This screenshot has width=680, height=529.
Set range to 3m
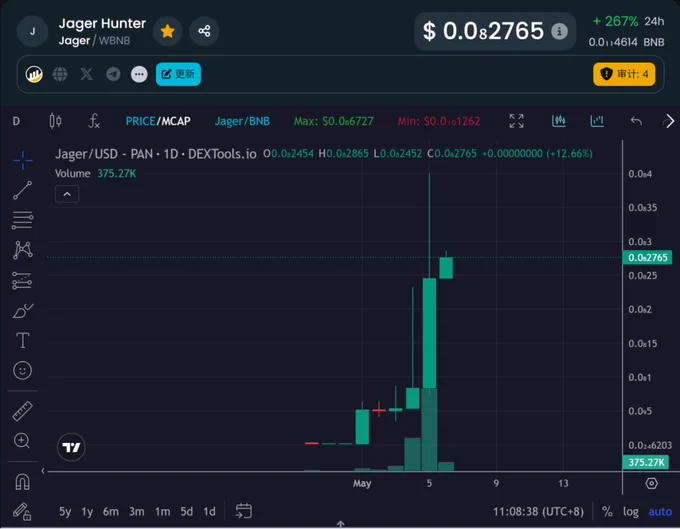(137, 512)
